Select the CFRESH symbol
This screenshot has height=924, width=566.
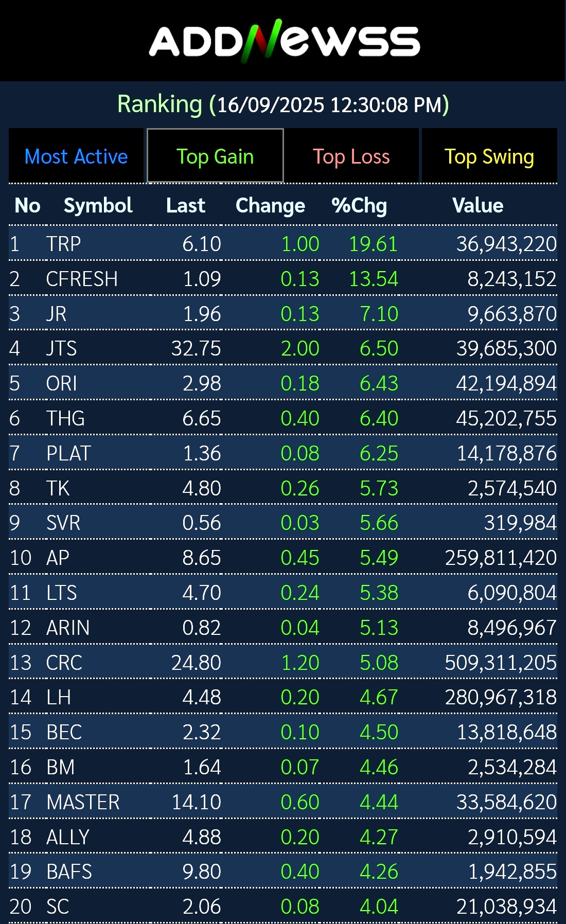(x=82, y=279)
